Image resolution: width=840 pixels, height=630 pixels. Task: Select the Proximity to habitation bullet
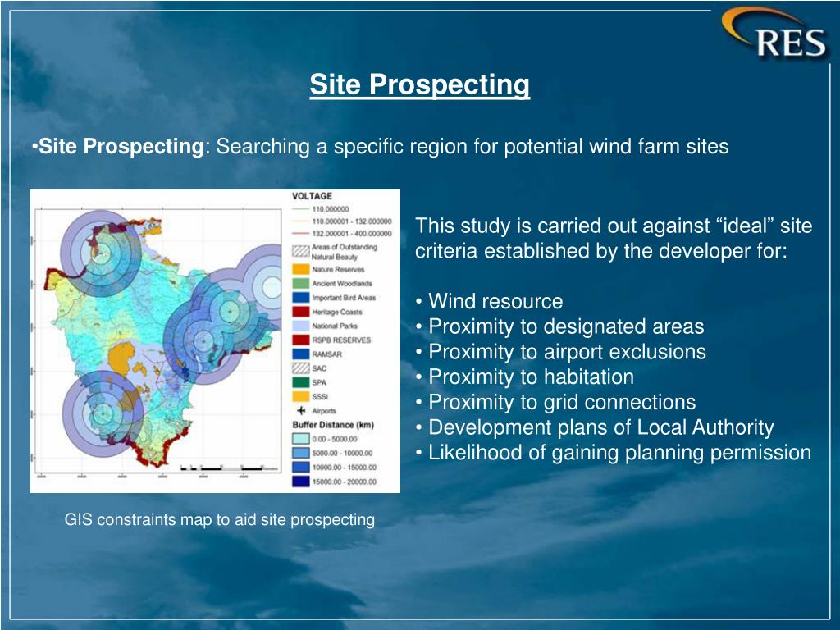pyautogui.click(x=525, y=377)
